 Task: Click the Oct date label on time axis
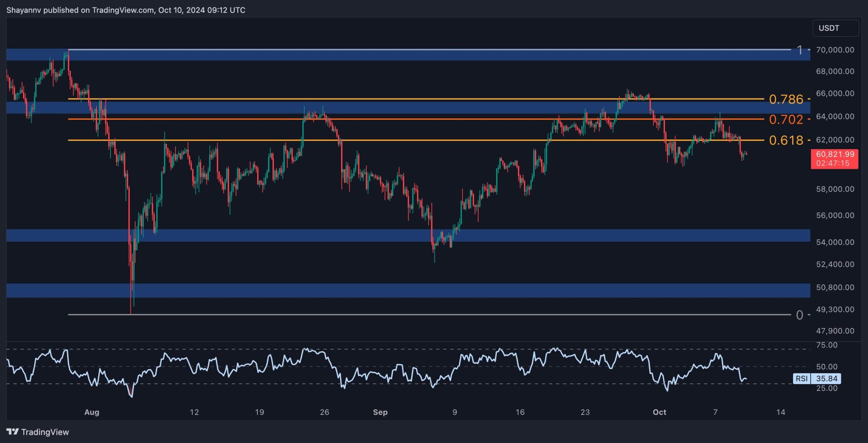(659, 412)
